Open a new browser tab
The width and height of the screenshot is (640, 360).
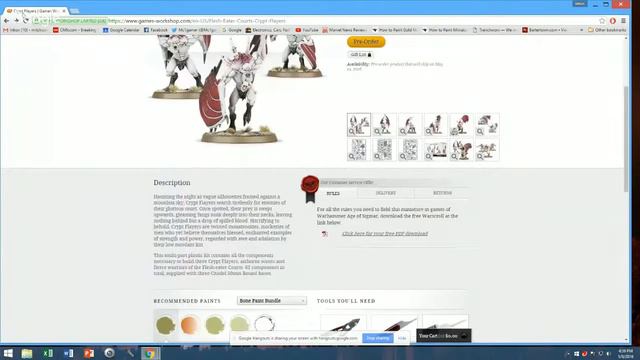tap(74, 11)
